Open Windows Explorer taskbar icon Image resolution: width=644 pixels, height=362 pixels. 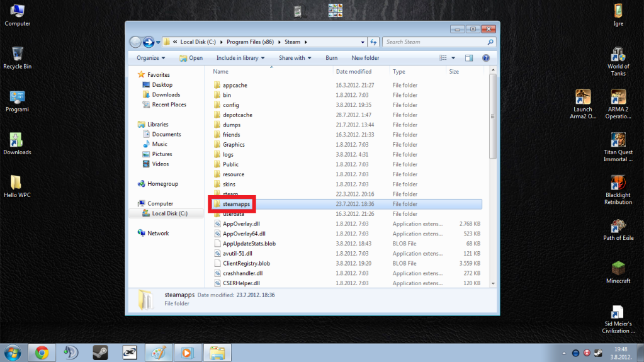tap(217, 353)
